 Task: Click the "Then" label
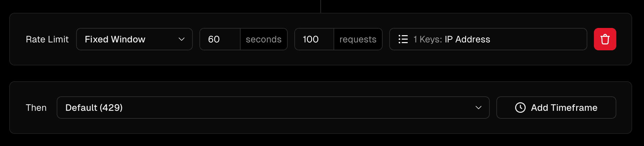(36, 108)
